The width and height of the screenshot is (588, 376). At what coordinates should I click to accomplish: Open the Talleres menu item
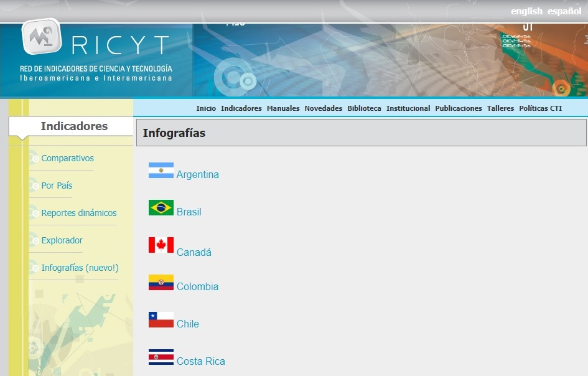[x=500, y=108]
